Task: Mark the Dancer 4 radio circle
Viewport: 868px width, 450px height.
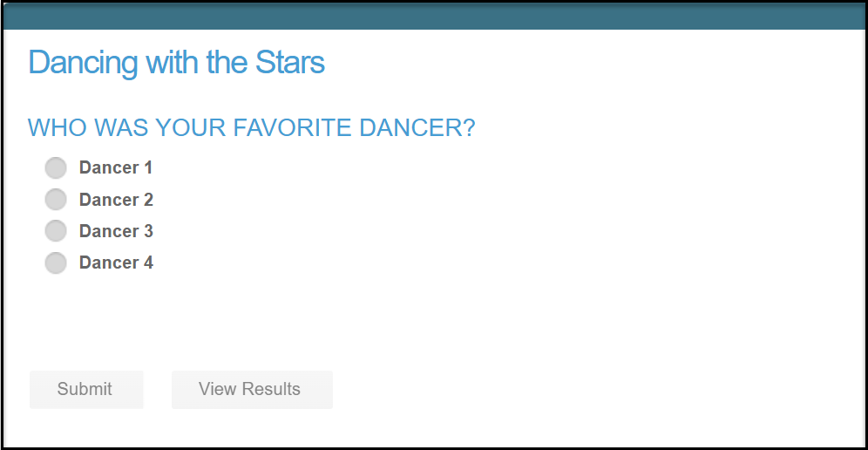Action: [56, 262]
